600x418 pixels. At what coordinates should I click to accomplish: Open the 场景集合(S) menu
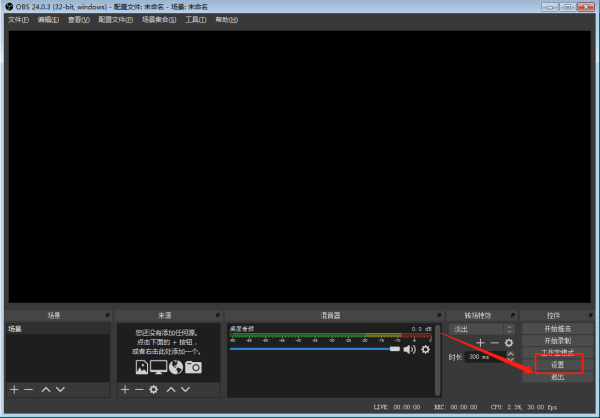point(159,20)
